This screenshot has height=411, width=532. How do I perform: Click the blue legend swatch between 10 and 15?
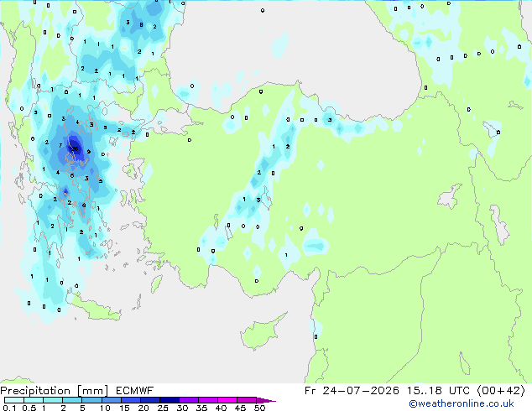[x=111, y=400]
